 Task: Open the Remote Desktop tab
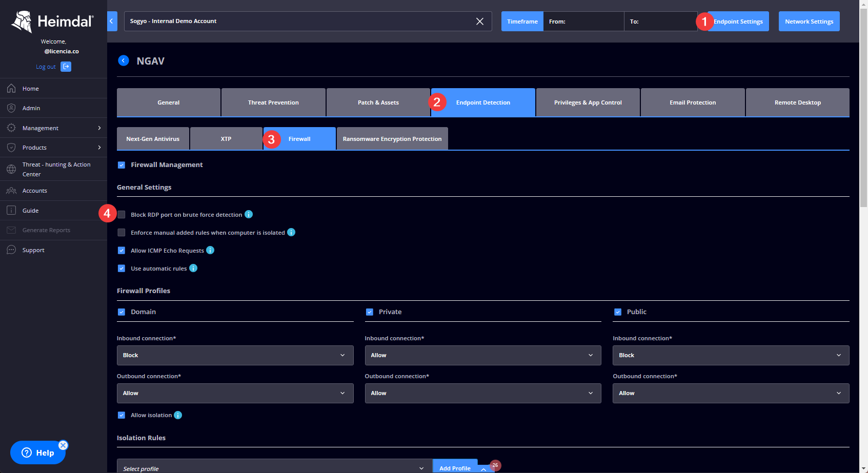798,102
